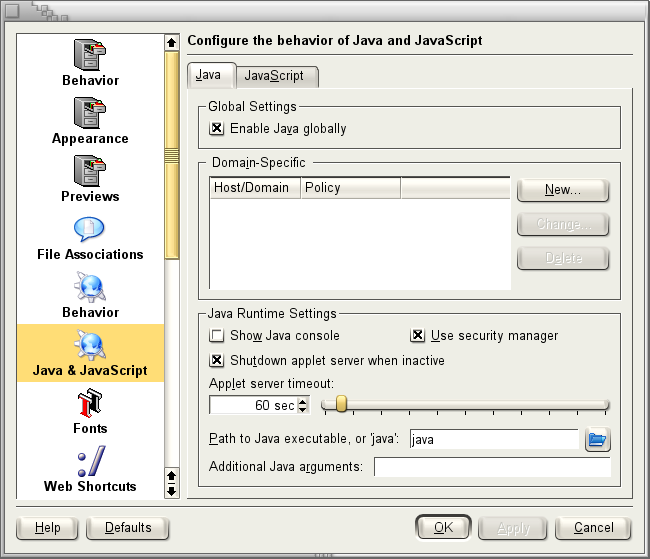Select the Appearance sidebar icon

90,113
